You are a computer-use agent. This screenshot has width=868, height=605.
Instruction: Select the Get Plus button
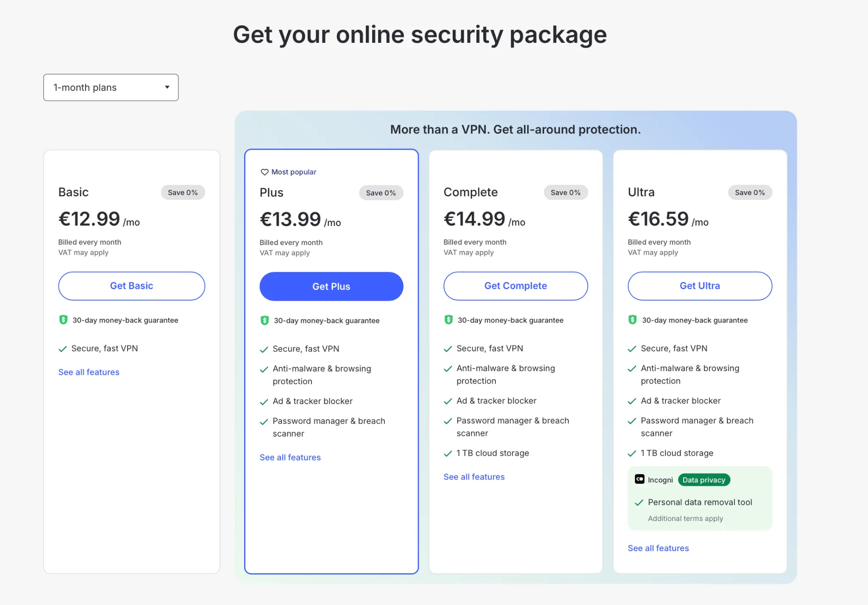click(x=331, y=287)
